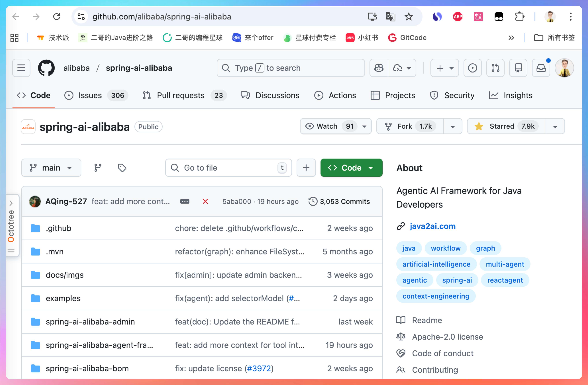Viewport: 588px width, 385px height.
Task: Open the main branch dropdown
Action: coord(51,168)
